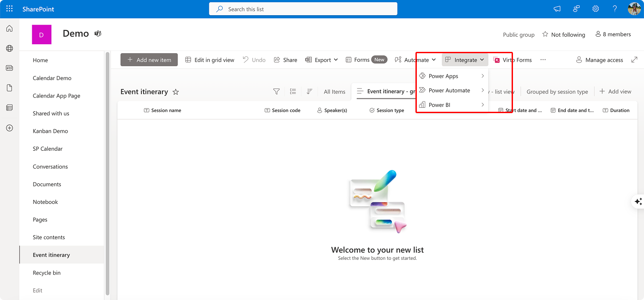Image resolution: width=644 pixels, height=300 pixels.
Task: Click the Session code column header
Action: point(283,110)
